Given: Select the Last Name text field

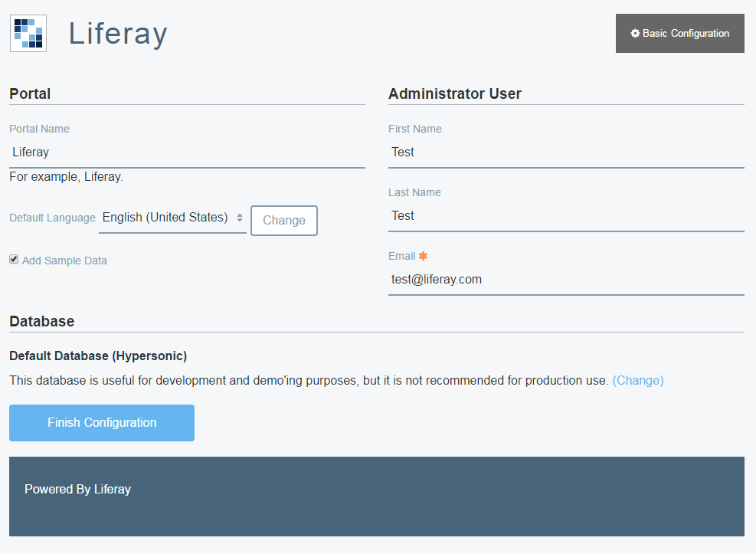Looking at the screenshot, I should (566, 216).
